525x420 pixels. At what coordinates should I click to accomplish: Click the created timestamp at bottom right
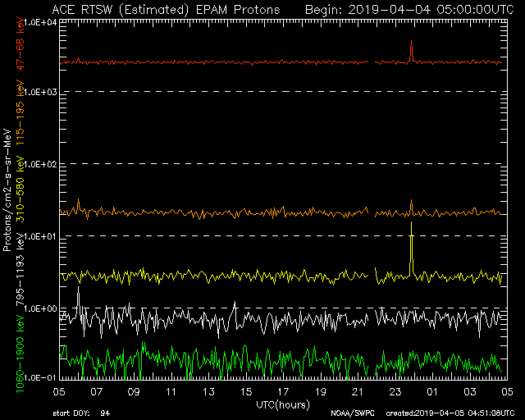coord(450,413)
